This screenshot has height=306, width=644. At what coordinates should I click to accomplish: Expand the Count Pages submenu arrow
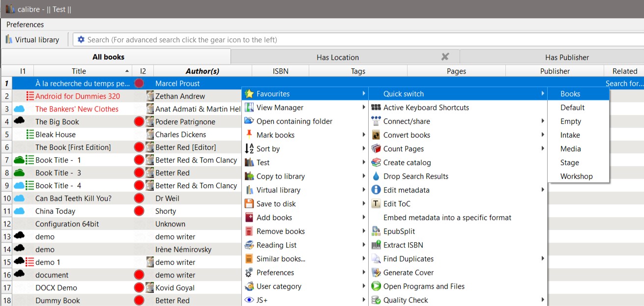pyautogui.click(x=543, y=149)
